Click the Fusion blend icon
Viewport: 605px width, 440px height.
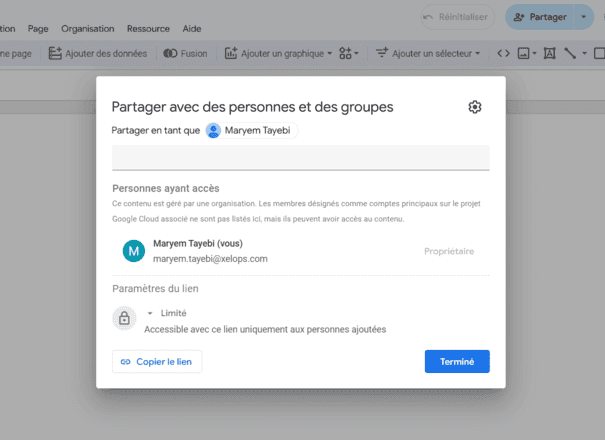pyautogui.click(x=170, y=53)
